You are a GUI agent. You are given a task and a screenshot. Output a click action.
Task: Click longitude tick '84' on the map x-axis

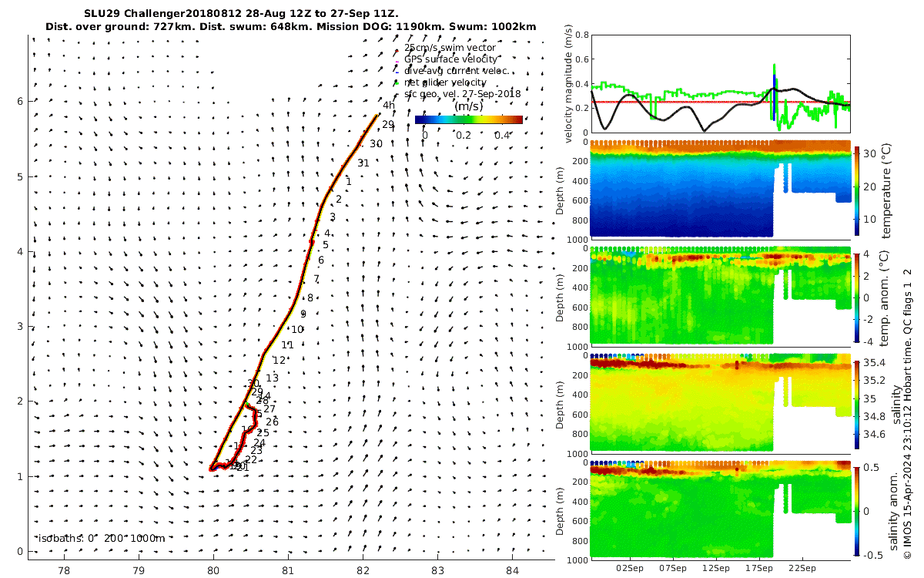[512, 570]
